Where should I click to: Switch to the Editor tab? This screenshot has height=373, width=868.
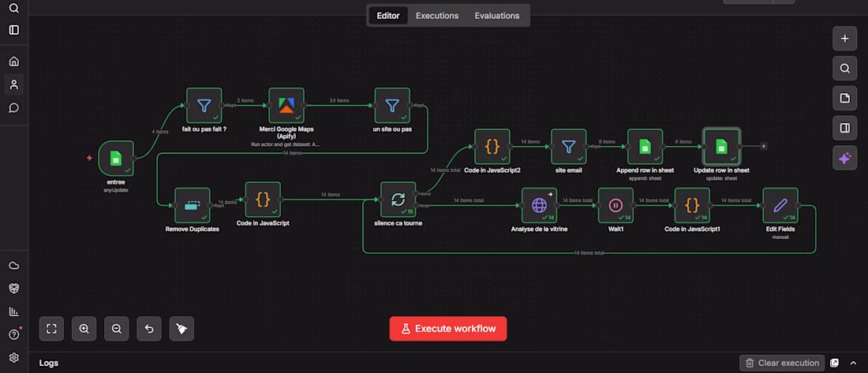tap(388, 16)
